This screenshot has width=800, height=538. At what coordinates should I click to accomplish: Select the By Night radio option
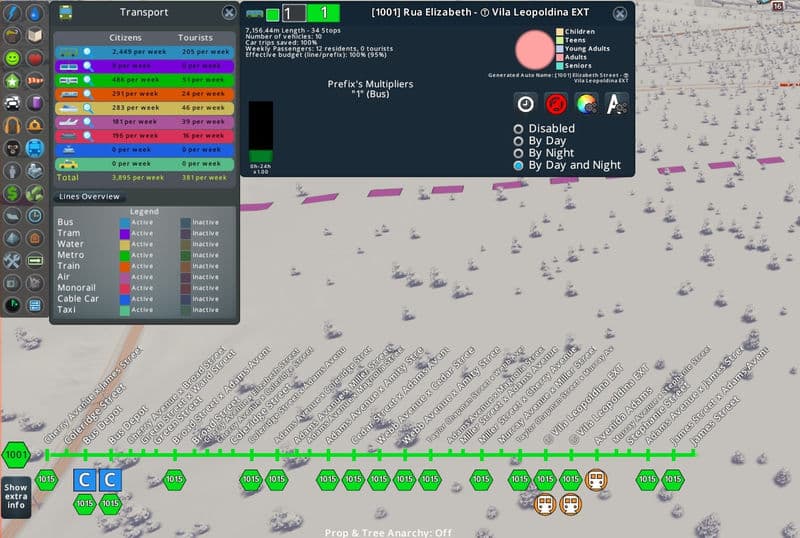[518, 153]
